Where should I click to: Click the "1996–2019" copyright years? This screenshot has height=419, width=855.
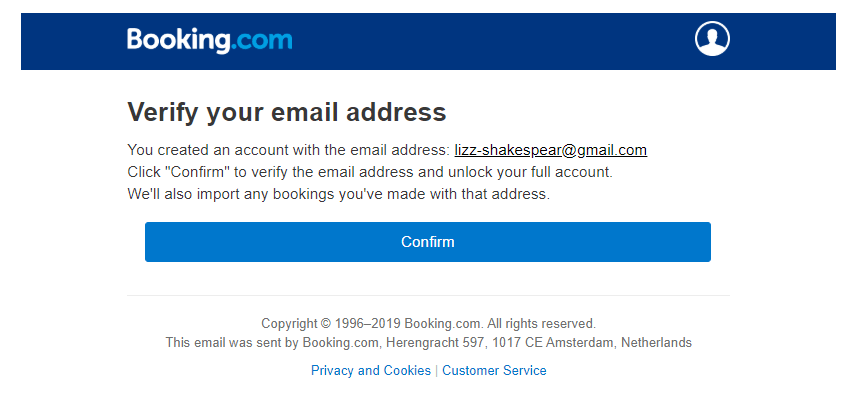(366, 324)
